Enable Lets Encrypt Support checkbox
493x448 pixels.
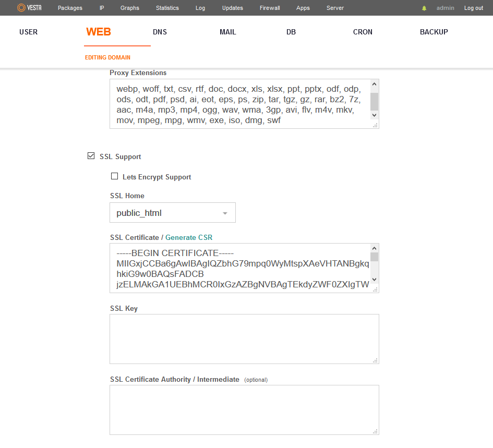click(115, 177)
